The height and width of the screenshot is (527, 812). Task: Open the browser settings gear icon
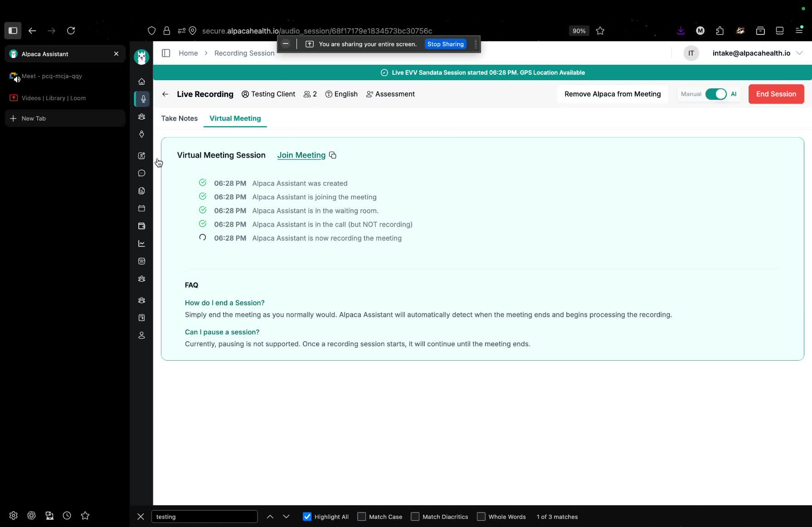pos(13,516)
